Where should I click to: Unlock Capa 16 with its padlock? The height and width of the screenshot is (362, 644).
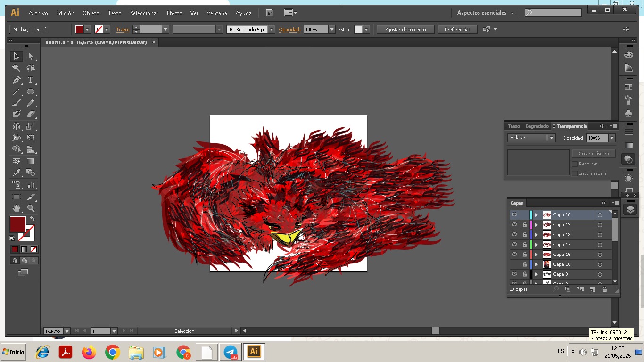pos(524,255)
